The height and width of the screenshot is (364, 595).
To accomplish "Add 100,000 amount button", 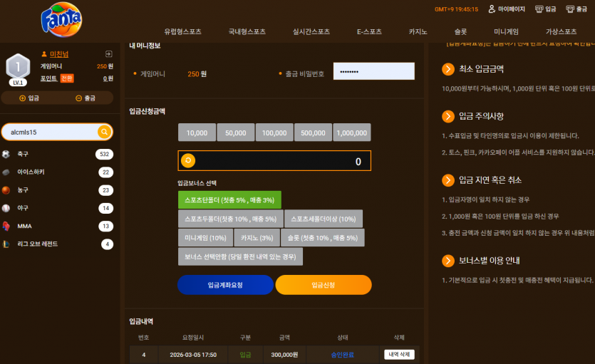I will [x=274, y=132].
